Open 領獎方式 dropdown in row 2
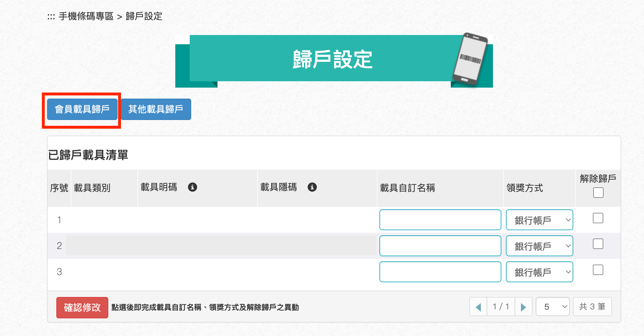Viewport: 644px width, 336px height. [539, 246]
